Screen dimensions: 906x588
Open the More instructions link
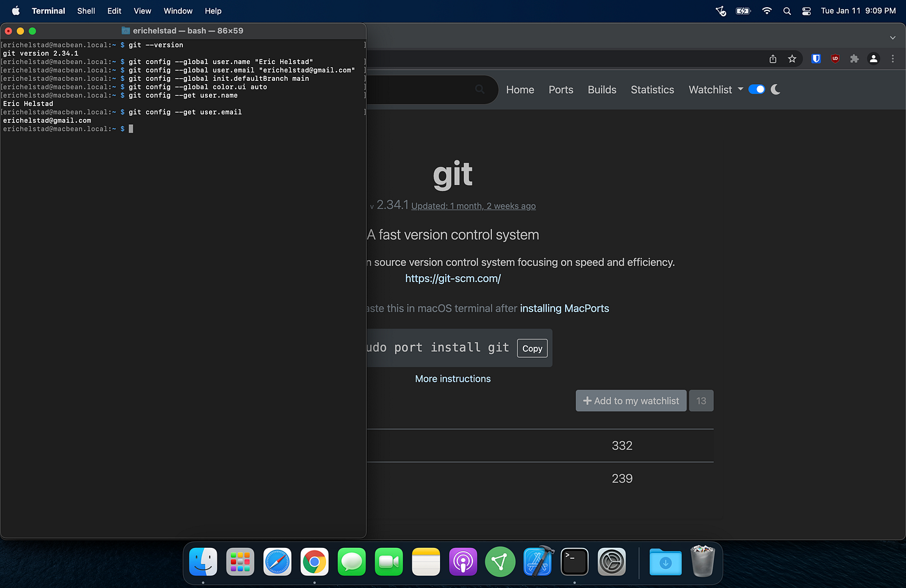(x=453, y=378)
